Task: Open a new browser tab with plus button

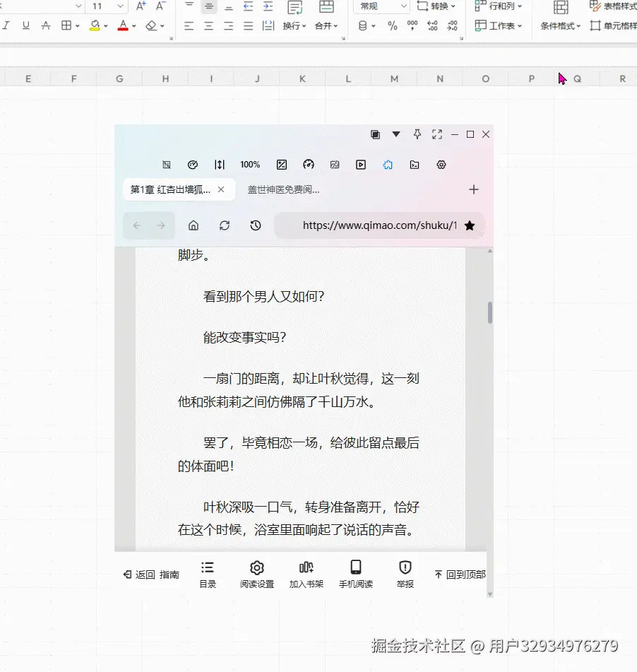Action: [473, 189]
